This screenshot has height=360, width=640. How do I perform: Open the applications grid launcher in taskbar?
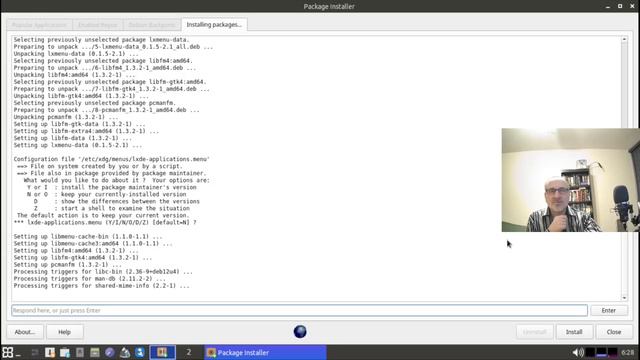(8, 352)
